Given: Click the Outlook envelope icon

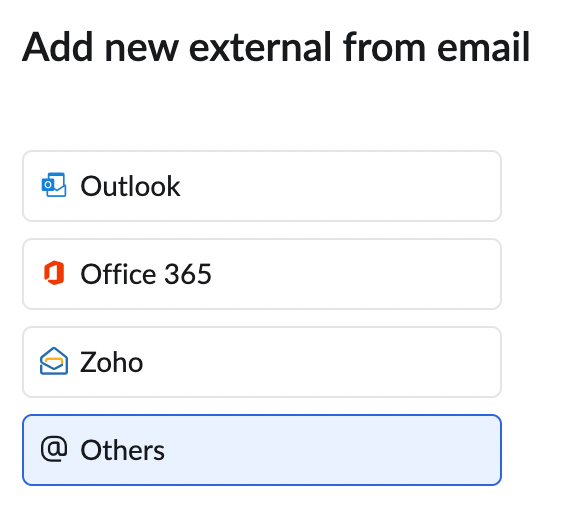Looking at the screenshot, I should pyautogui.click(x=54, y=185).
